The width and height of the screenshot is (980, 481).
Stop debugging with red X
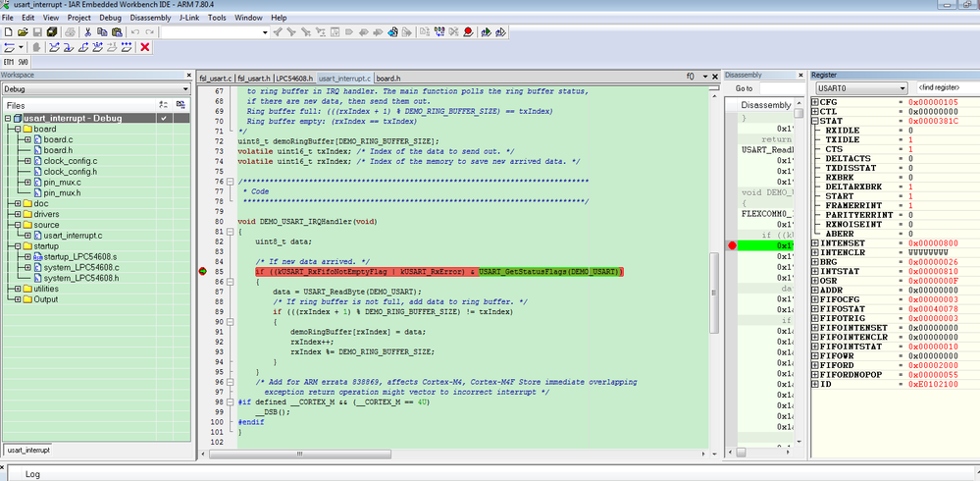coord(145,47)
